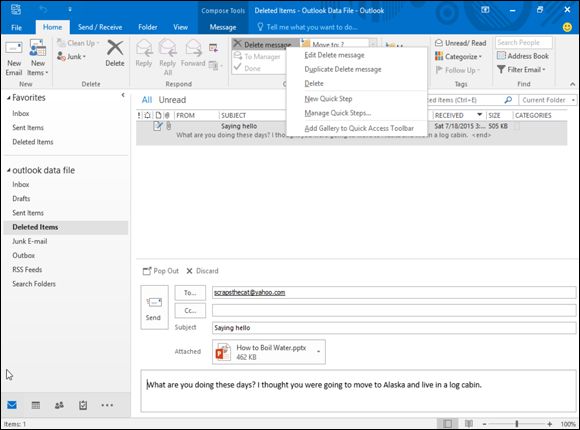Switch to the Mail view icon
The height and width of the screenshot is (430, 580).
tap(12, 405)
